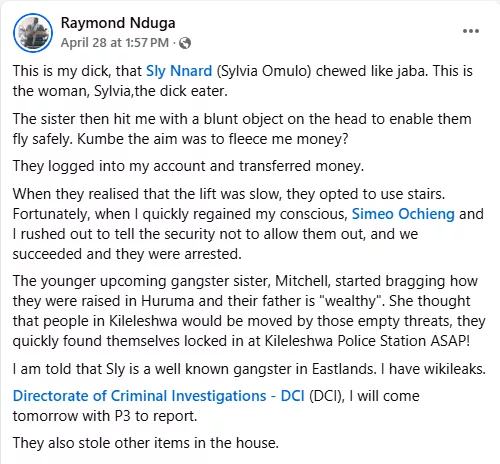Click the words 'Kileleshwa Police Station ASAP!'
The width and height of the screenshot is (500, 464).
(x=367, y=341)
